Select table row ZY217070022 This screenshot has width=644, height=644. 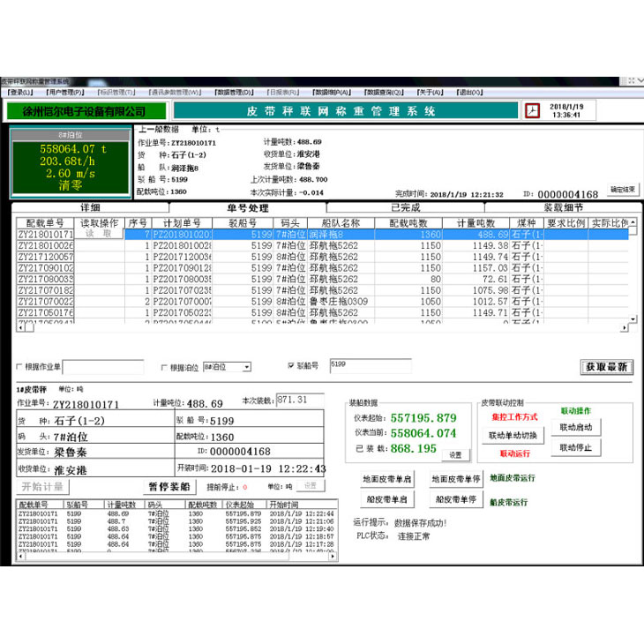pos(322,302)
